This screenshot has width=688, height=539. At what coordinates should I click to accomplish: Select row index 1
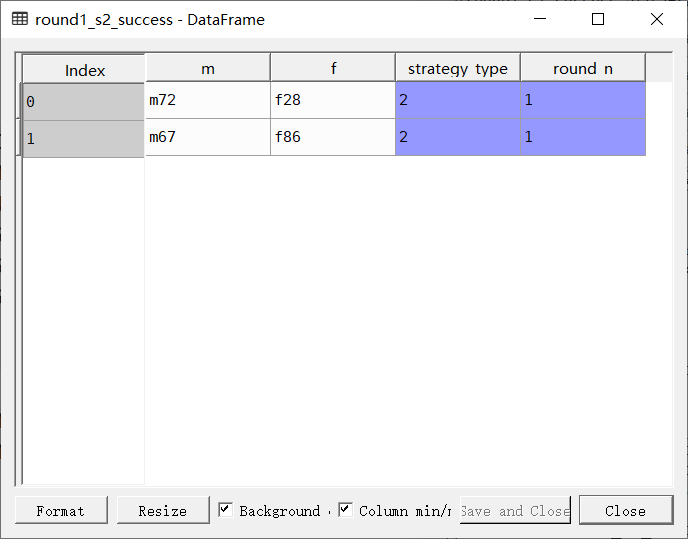[x=83, y=139]
